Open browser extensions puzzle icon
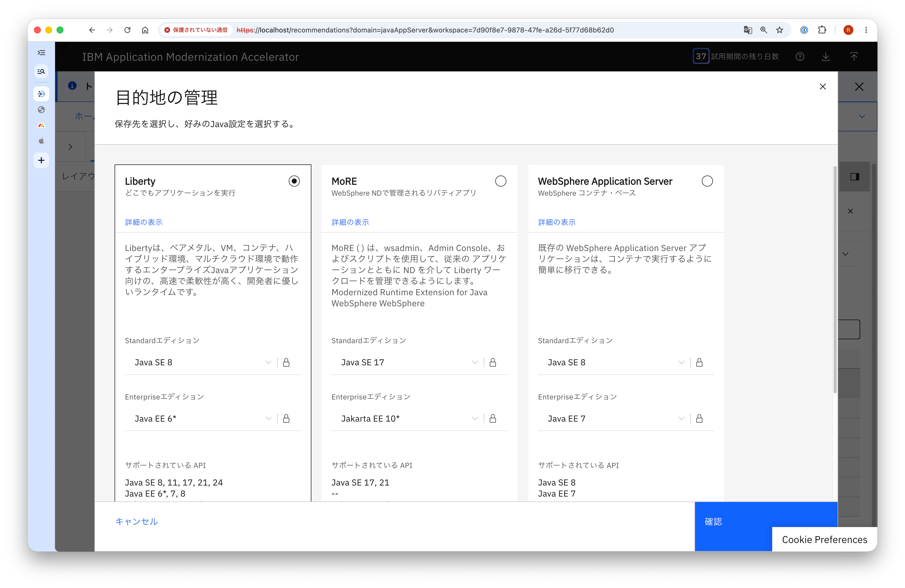 pos(822,30)
